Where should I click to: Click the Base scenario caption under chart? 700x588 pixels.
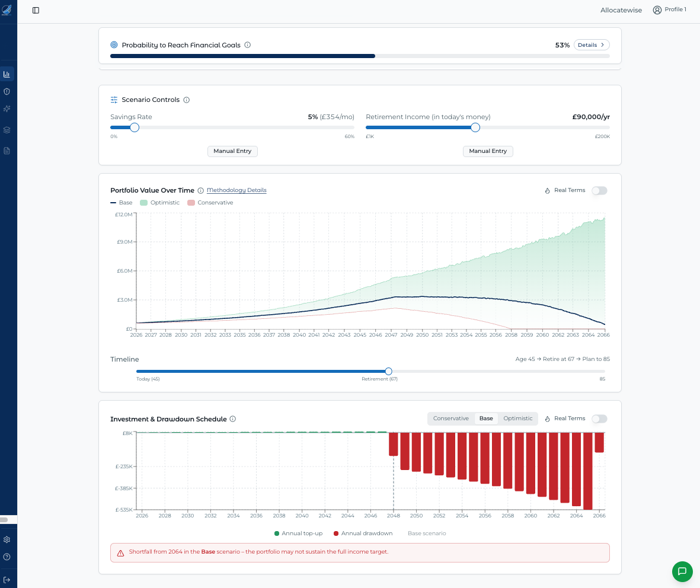(x=427, y=533)
